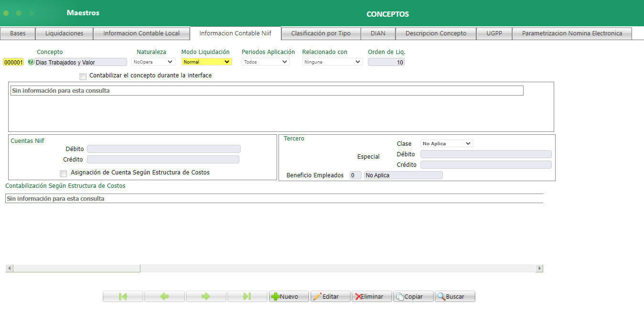Click Beneficio Empleados No Aplica field
Viewport: 644px width, 314px height.
point(403,175)
